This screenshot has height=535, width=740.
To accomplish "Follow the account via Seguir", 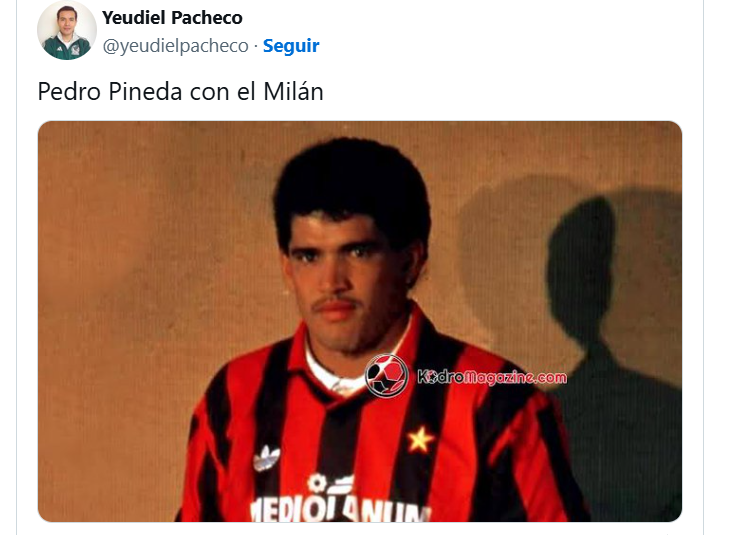I will pos(291,46).
